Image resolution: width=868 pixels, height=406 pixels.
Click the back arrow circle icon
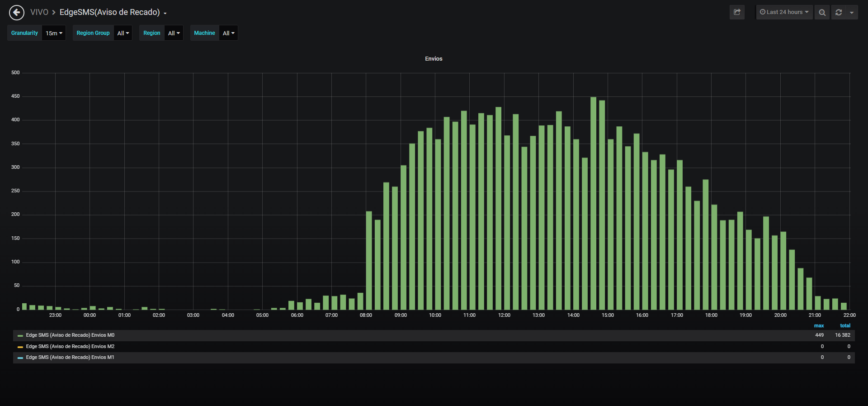coord(17,12)
